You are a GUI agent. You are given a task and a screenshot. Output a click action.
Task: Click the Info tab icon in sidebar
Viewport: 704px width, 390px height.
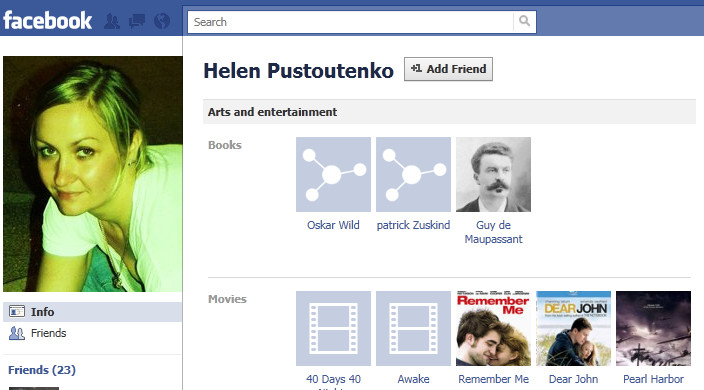coord(17,311)
